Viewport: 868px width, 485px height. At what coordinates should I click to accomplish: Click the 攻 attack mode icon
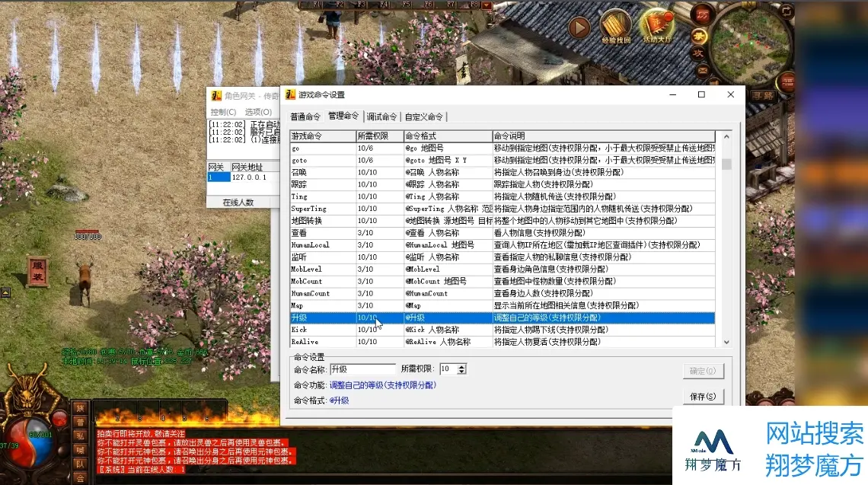pos(699,54)
